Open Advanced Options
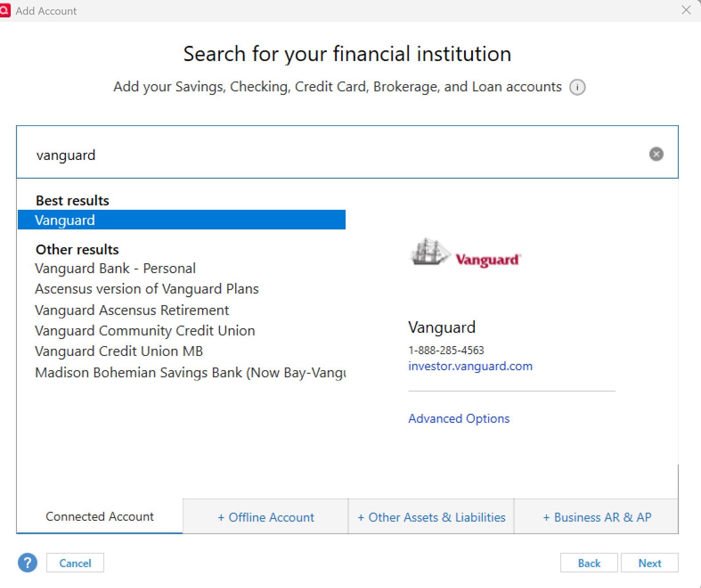This screenshot has height=588, width=701. pyautogui.click(x=459, y=419)
